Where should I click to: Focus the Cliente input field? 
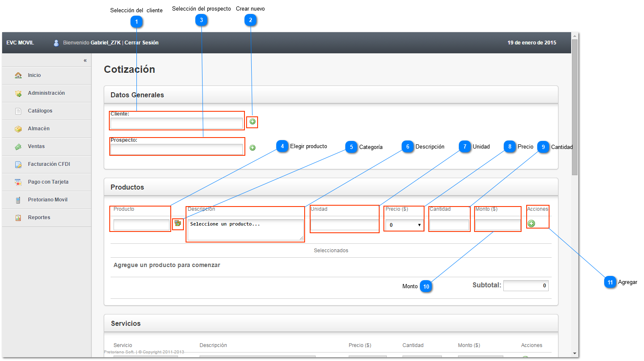tap(177, 123)
